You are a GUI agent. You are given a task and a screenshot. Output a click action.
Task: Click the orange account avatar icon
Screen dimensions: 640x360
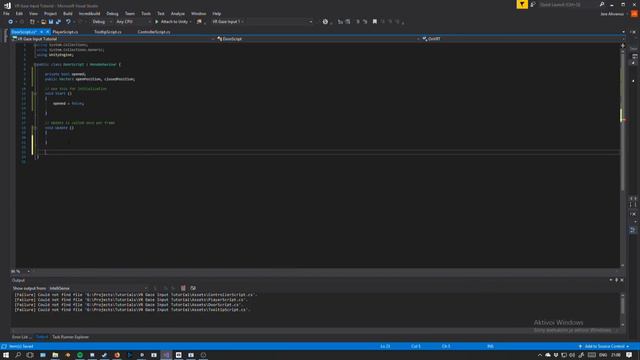(634, 13)
